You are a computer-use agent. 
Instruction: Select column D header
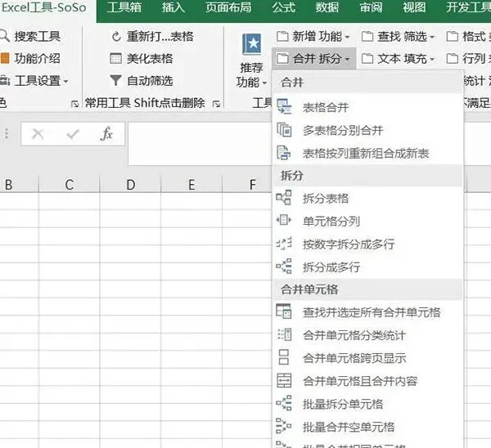(x=131, y=185)
